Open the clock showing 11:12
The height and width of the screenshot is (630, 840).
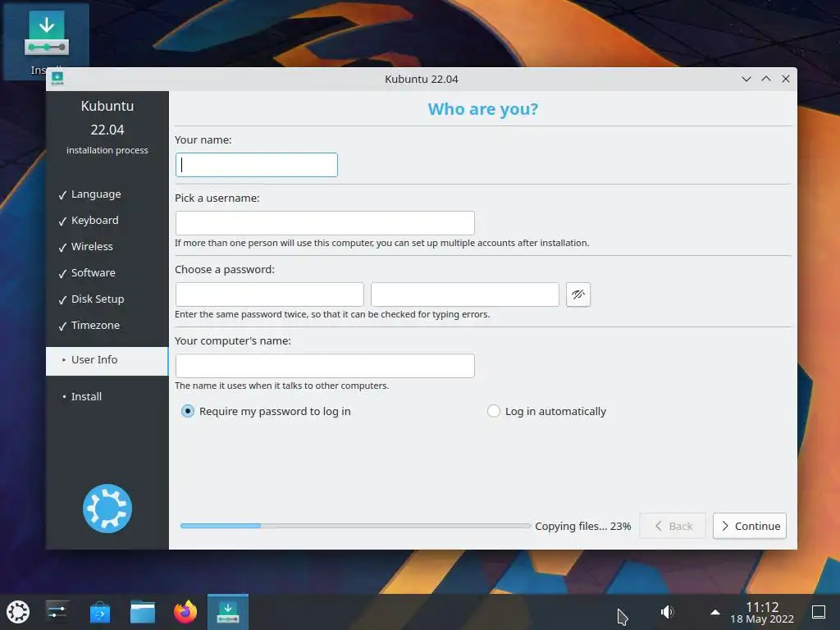pyautogui.click(x=762, y=612)
